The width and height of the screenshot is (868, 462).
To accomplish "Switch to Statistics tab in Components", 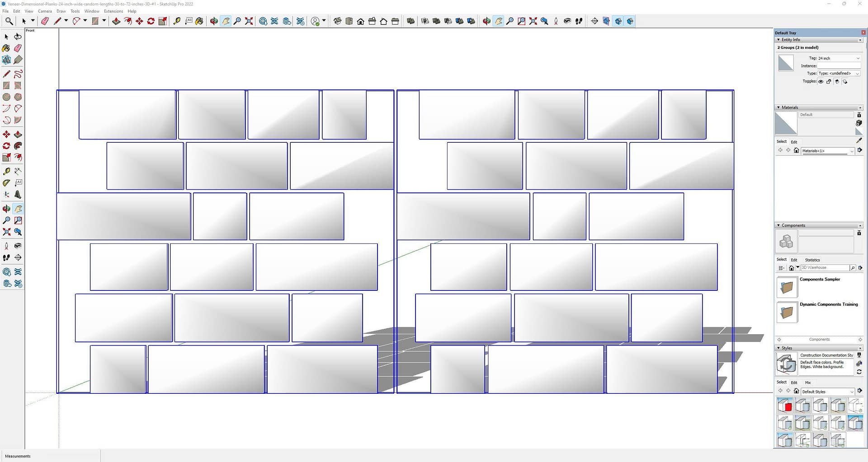I will [812, 260].
